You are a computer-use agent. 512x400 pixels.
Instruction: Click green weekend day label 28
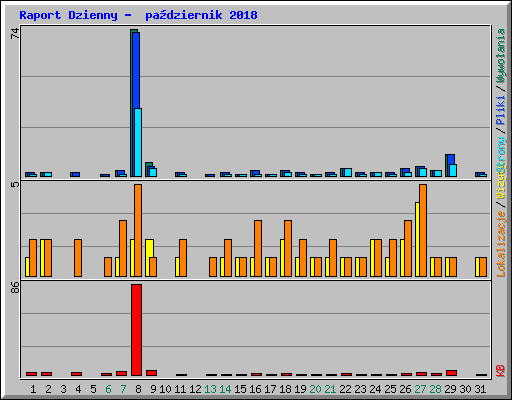[435, 389]
